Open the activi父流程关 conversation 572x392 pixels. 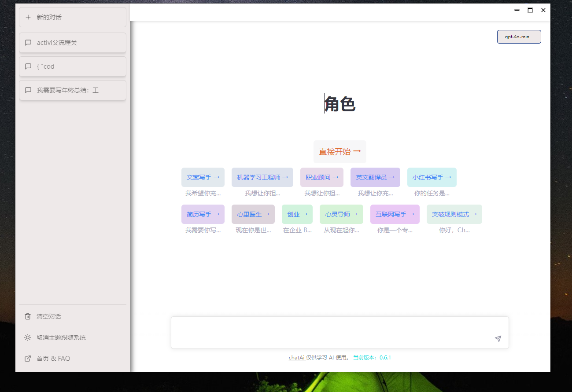pos(73,43)
